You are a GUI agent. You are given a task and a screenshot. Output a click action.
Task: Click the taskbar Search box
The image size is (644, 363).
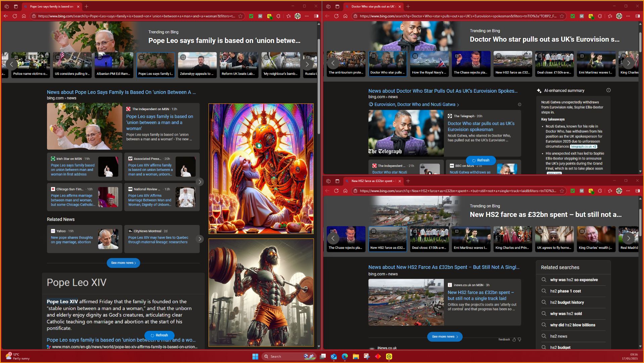pos(289,356)
